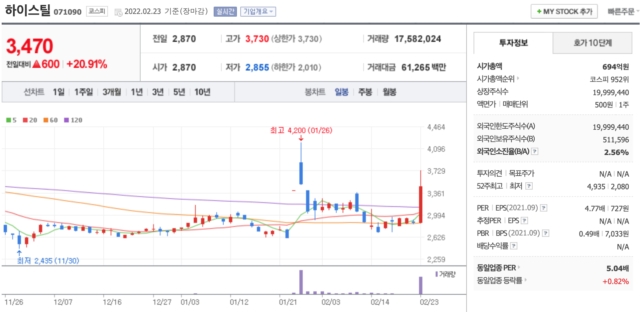Image resolution: width=644 pixels, height=312 pixels.
Task: Click the arrow icon next to 동일업종 등락률
Action: 526,280
